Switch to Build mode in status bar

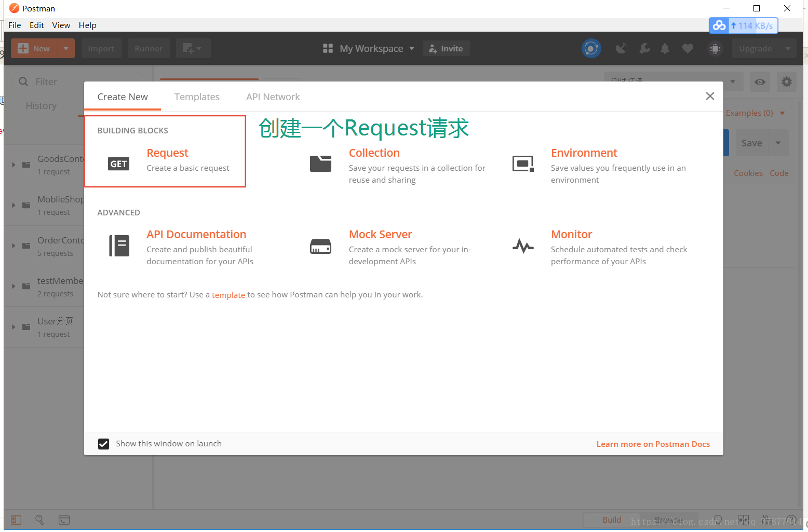(611, 520)
